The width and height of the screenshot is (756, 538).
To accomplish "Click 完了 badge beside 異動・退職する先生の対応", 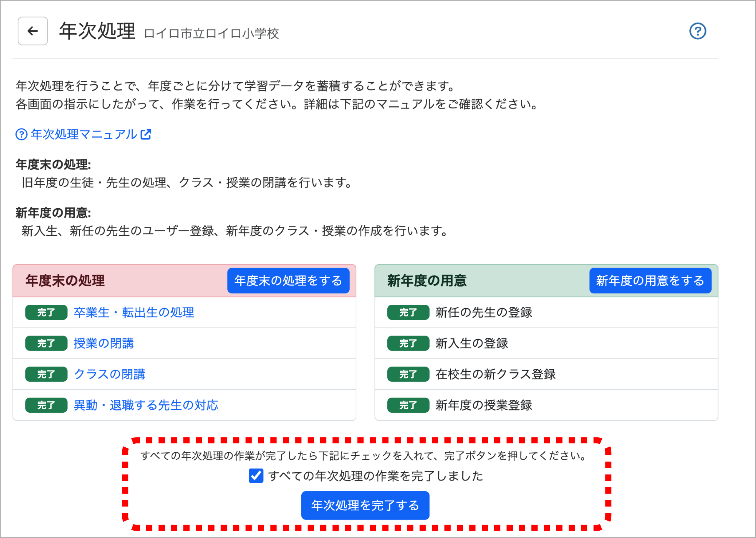I will 46,405.
